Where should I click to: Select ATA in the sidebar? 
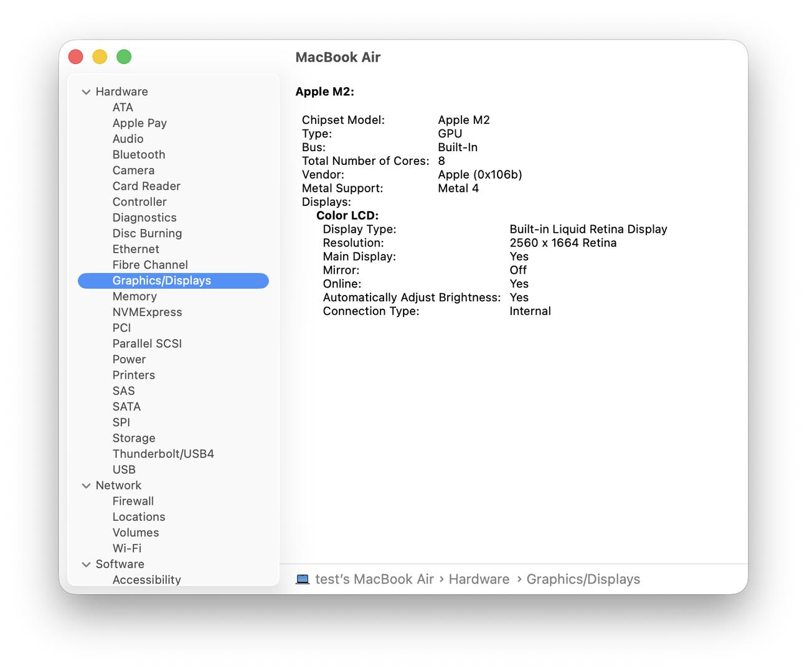point(123,108)
